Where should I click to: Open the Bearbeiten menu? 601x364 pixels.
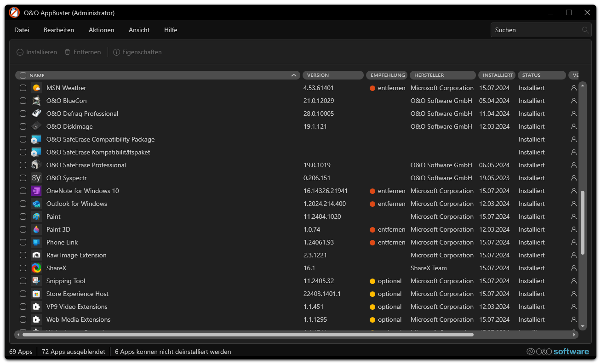(x=59, y=30)
